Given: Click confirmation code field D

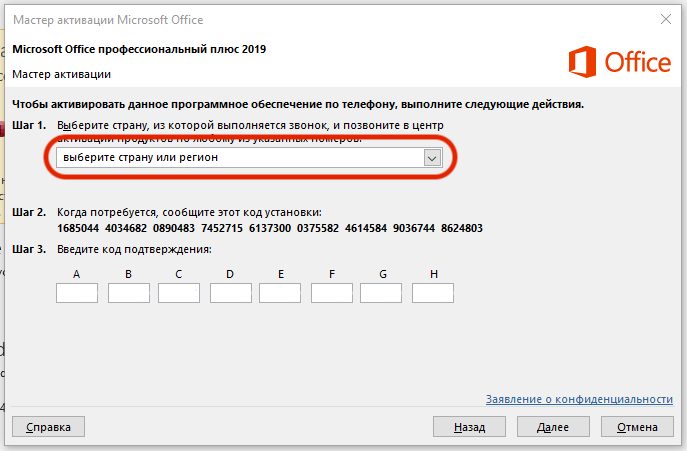Looking at the screenshot, I should [x=230, y=293].
